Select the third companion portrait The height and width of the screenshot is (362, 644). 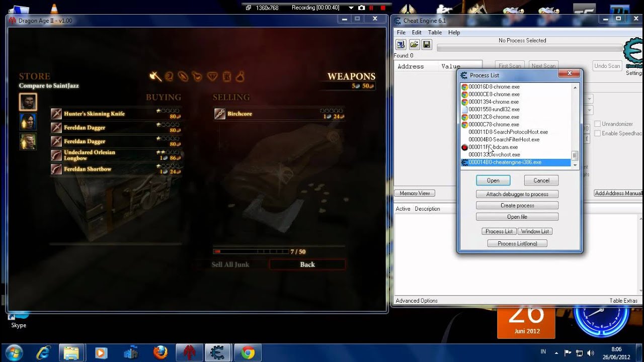[28, 141]
